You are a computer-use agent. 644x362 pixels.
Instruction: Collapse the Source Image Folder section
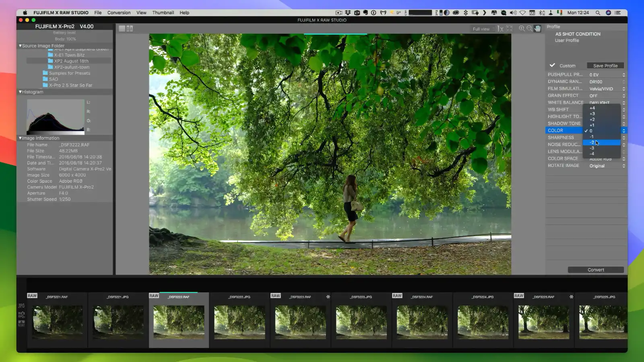pyautogui.click(x=19, y=45)
